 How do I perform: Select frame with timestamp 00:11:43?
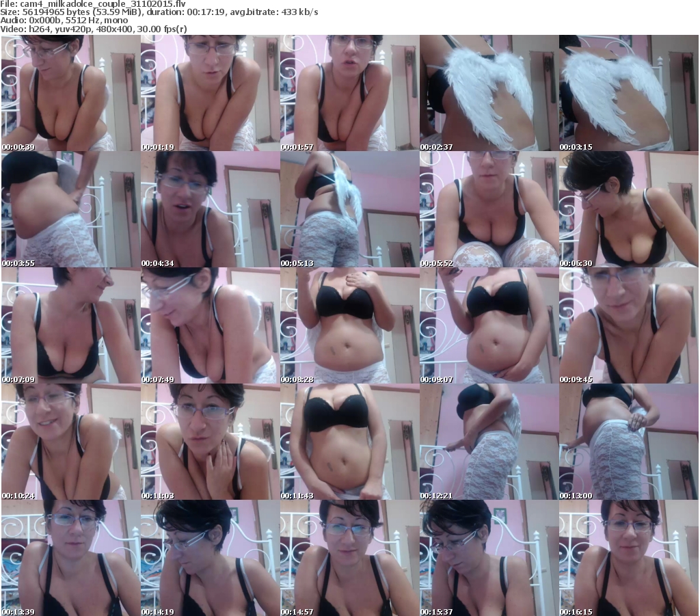tap(349, 442)
